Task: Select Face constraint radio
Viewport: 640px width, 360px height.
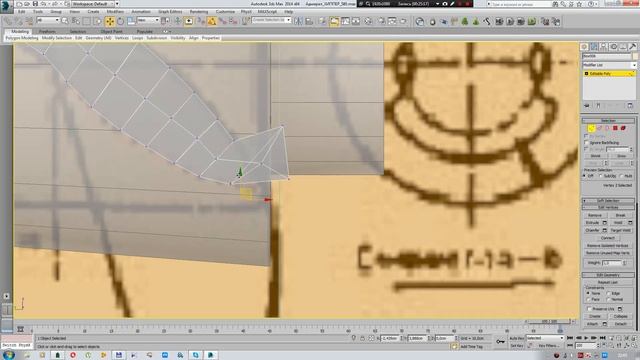Action: [x=588, y=300]
